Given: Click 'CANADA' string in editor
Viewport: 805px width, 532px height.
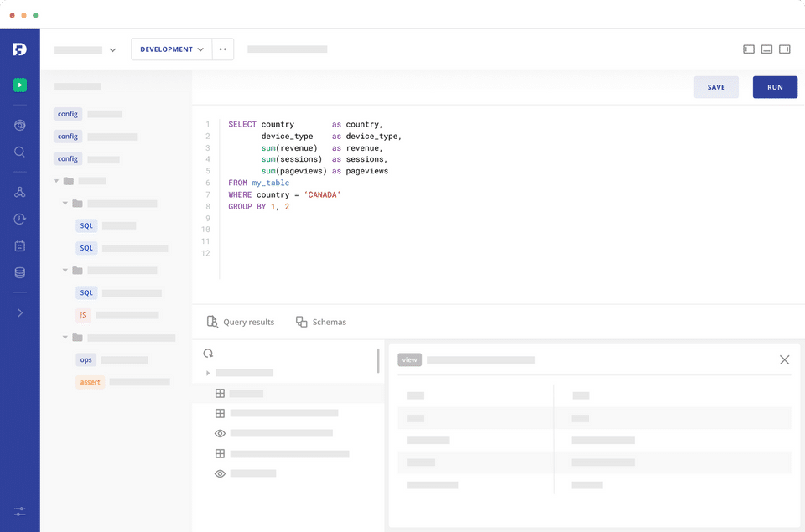Looking at the screenshot, I should [x=322, y=195].
